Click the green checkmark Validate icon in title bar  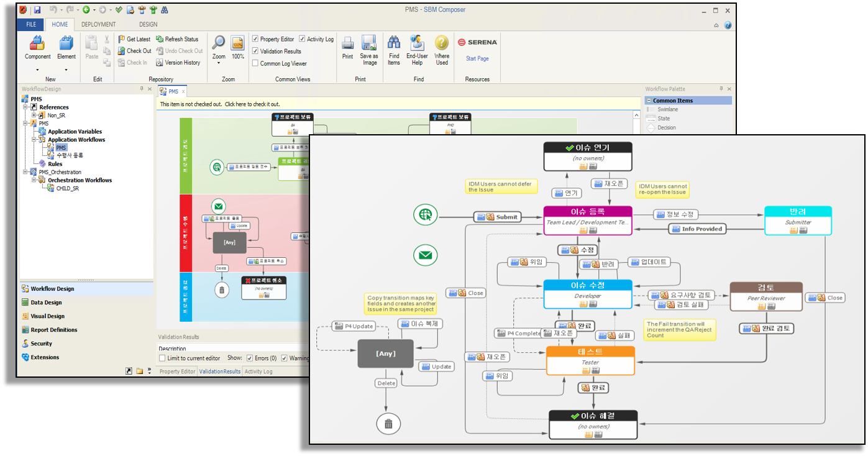(x=119, y=10)
